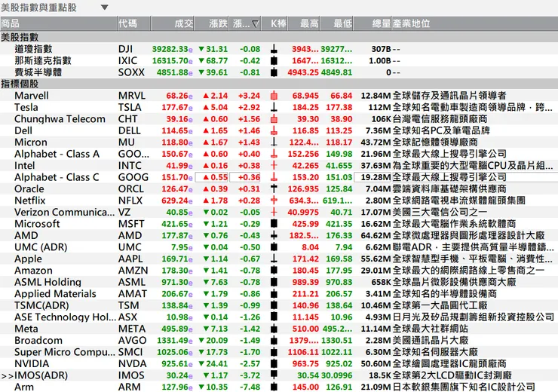558x392 pixels.
Task: Click the 成交 column header
Action: (x=173, y=24)
